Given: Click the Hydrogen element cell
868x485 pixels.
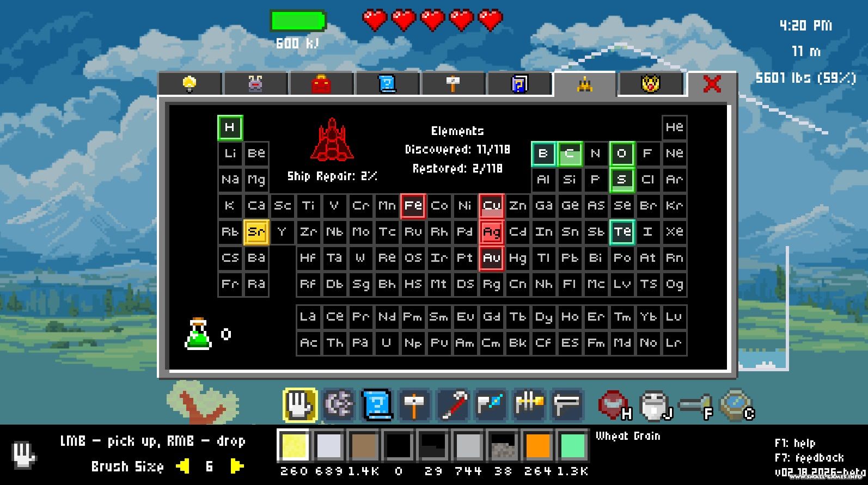Looking at the screenshot, I should [230, 127].
